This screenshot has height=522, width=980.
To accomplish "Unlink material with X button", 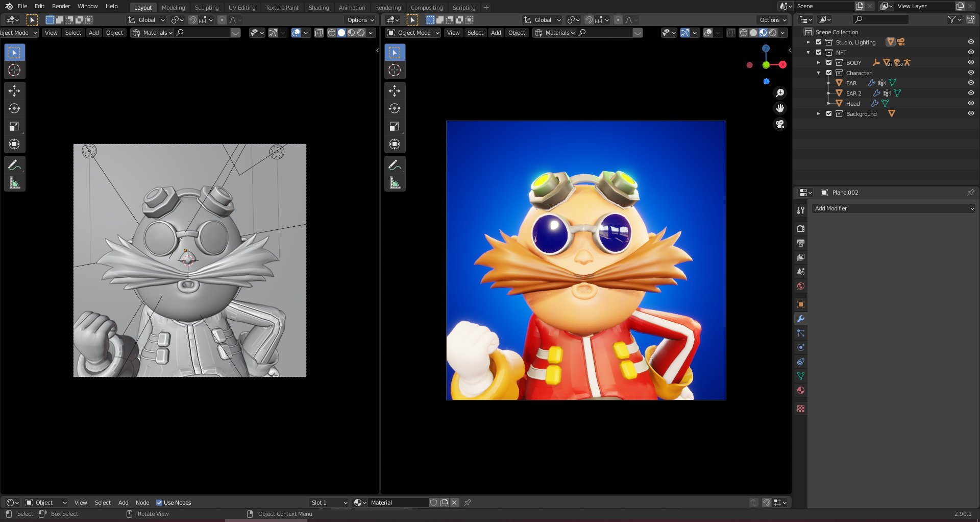I will tap(454, 503).
